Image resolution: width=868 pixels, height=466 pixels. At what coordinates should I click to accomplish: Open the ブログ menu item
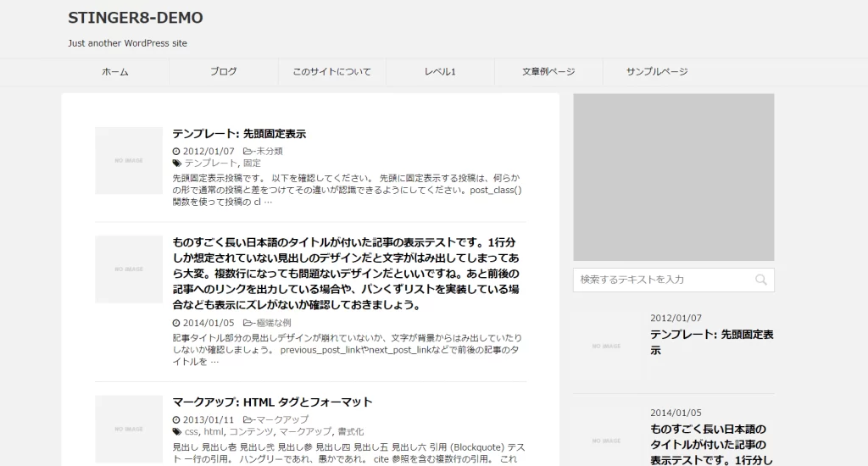[x=224, y=72]
